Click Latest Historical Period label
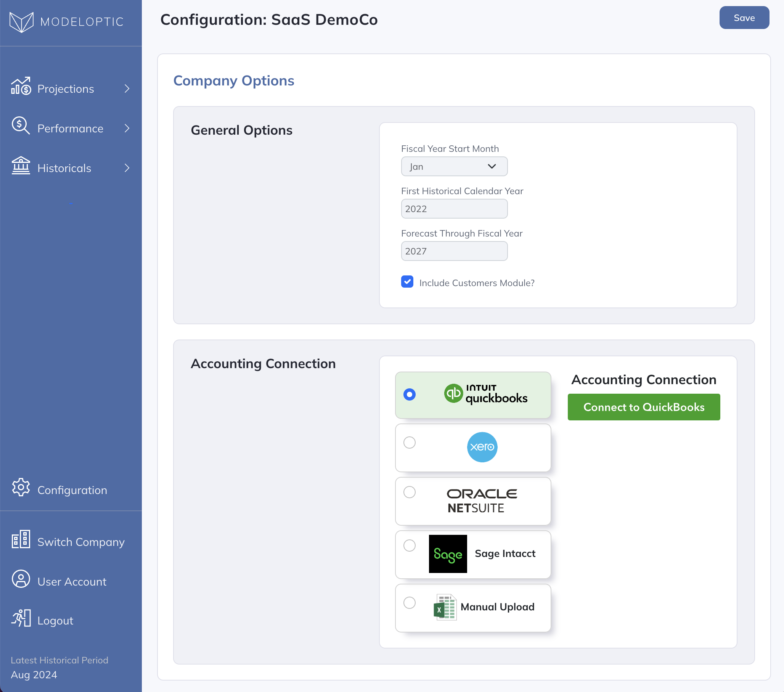 point(59,660)
